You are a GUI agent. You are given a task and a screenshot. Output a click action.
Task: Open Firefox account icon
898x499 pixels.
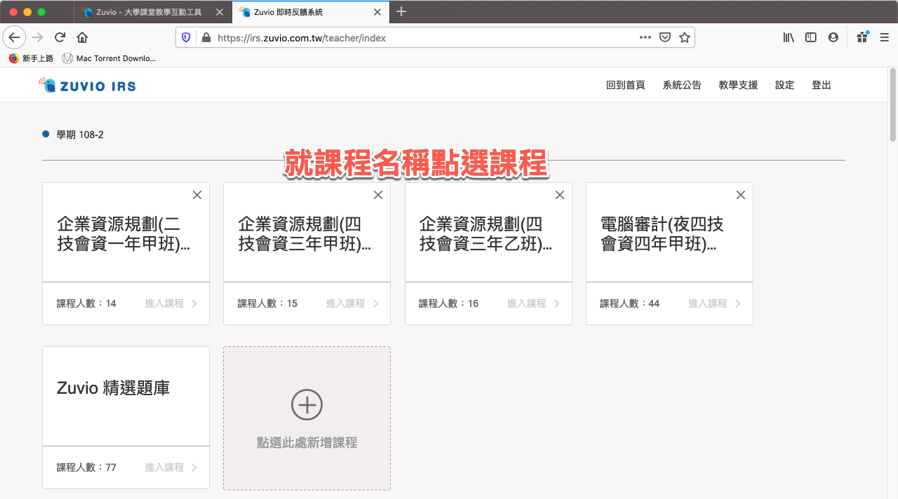pos(833,38)
